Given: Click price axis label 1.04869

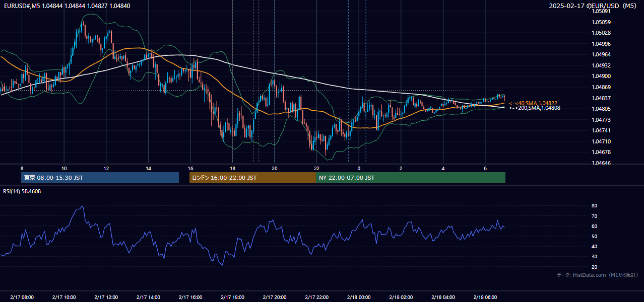Looking at the screenshot, I should tap(601, 87).
